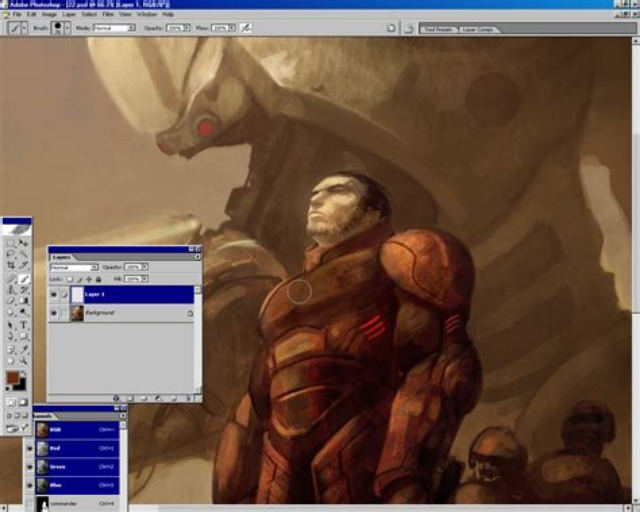Select the Background layer row
The height and width of the screenshot is (512, 640).
[x=121, y=313]
